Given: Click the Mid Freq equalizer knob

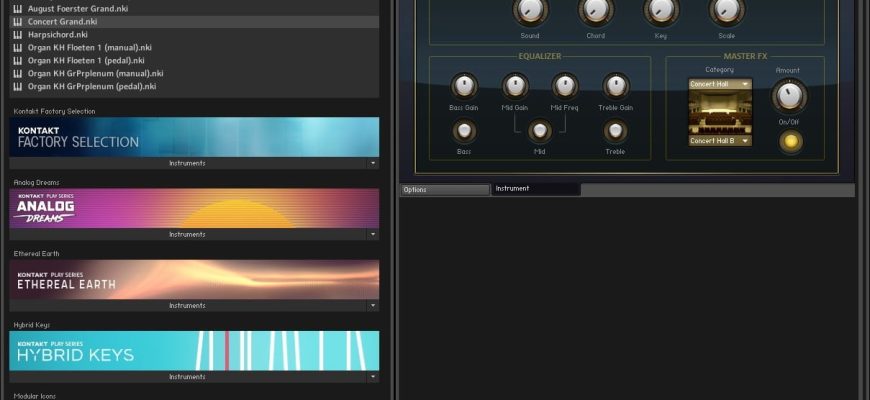Looking at the screenshot, I should click(x=565, y=87).
